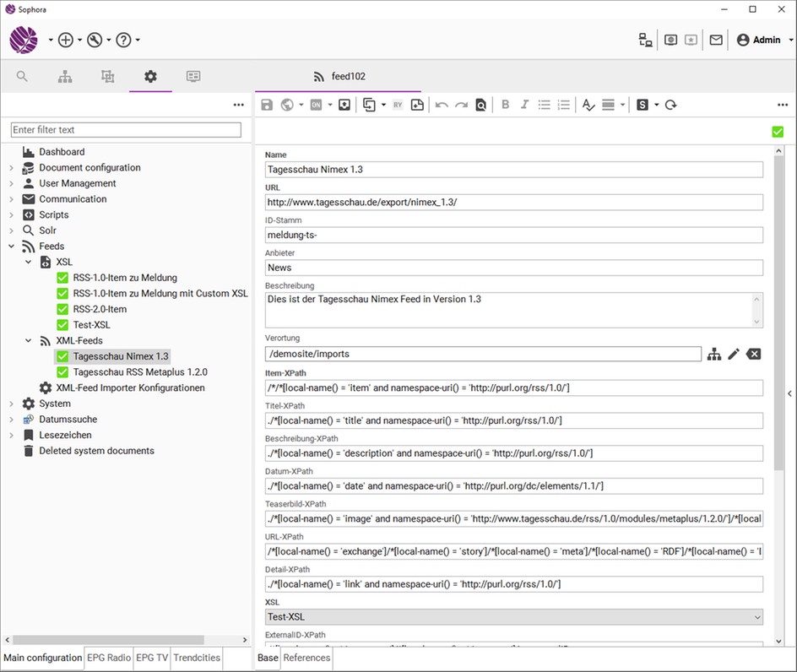Focus the ID-Stamm field
Screen dimensions: 797x672
pos(514,235)
